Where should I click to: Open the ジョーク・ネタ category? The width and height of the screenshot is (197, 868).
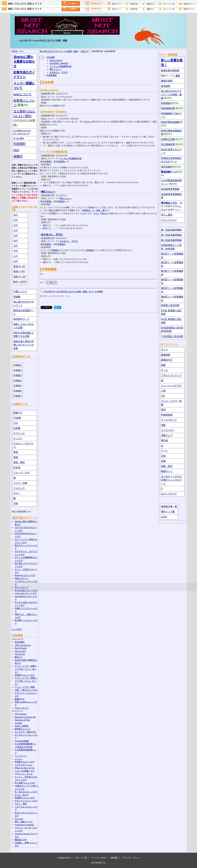(21, 473)
